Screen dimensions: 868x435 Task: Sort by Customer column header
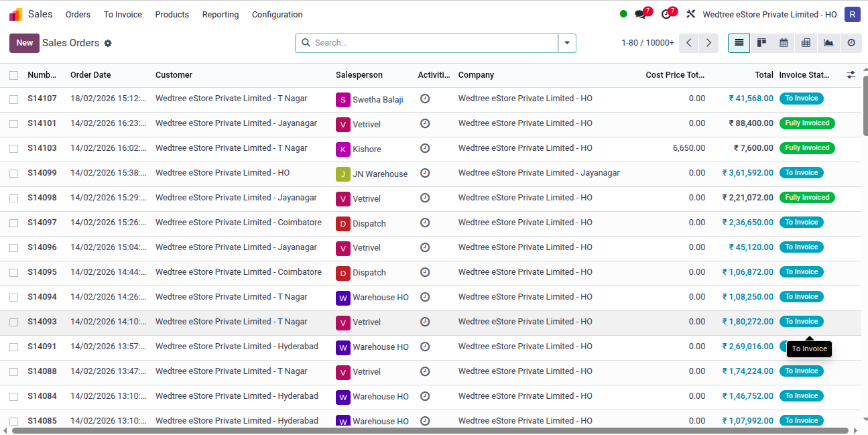[174, 75]
